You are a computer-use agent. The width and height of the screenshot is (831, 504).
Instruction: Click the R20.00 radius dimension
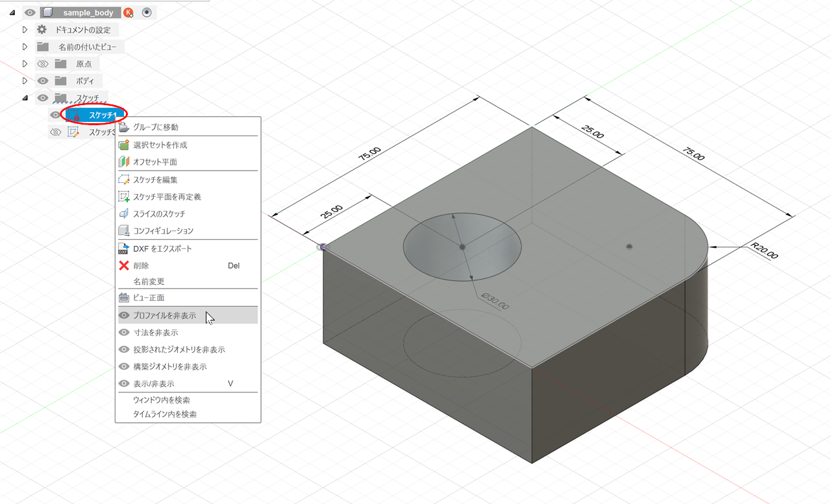coord(764,250)
